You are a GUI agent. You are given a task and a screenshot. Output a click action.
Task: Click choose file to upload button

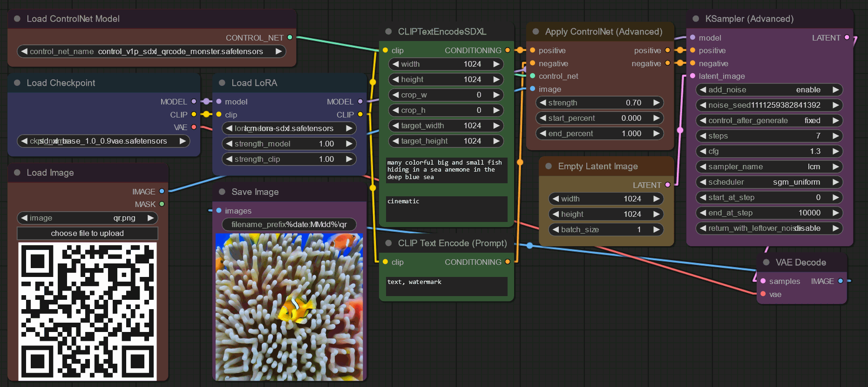tap(88, 233)
